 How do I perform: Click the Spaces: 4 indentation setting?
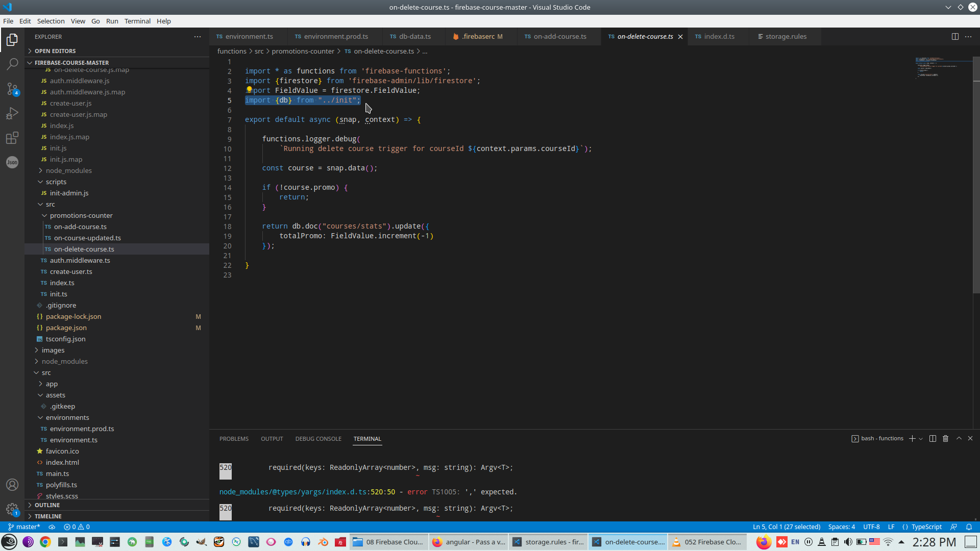click(841, 527)
